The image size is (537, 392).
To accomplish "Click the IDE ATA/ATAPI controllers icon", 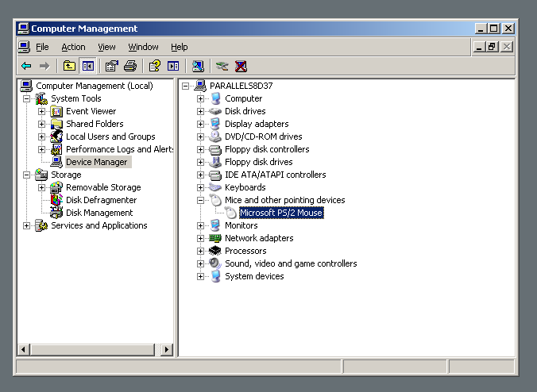I will (x=215, y=175).
